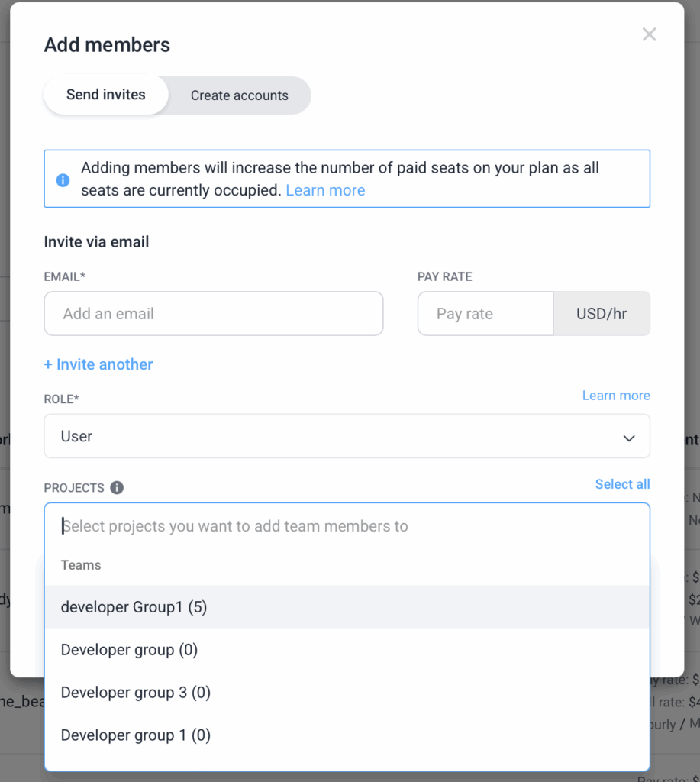Open Learn more link in seats notice
The width and height of the screenshot is (700, 782).
pyautogui.click(x=325, y=191)
